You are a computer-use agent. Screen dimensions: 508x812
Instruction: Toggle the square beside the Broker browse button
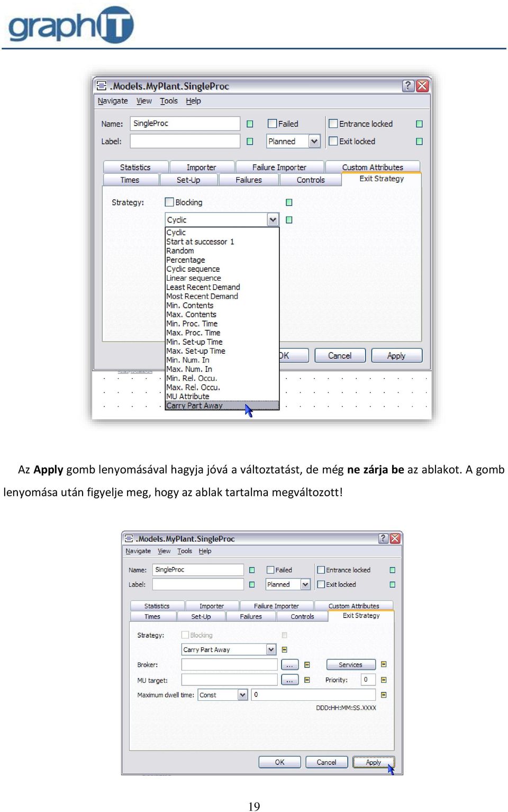[307, 665]
